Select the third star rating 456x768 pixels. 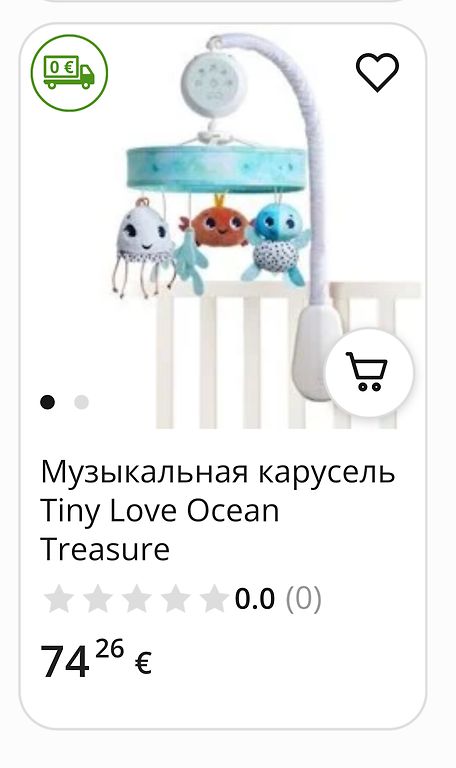pos(137,599)
